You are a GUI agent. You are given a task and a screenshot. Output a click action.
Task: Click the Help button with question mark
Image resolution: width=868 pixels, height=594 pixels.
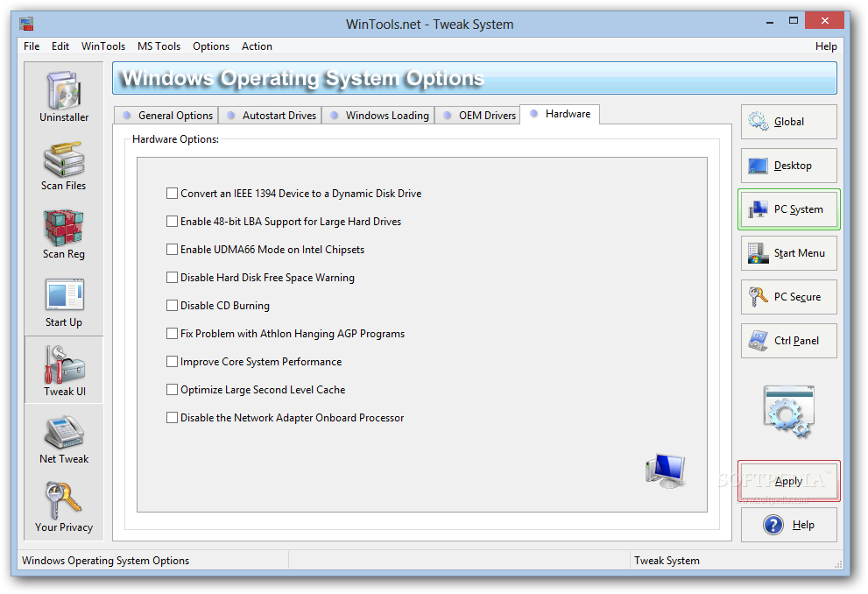pyautogui.click(x=789, y=525)
